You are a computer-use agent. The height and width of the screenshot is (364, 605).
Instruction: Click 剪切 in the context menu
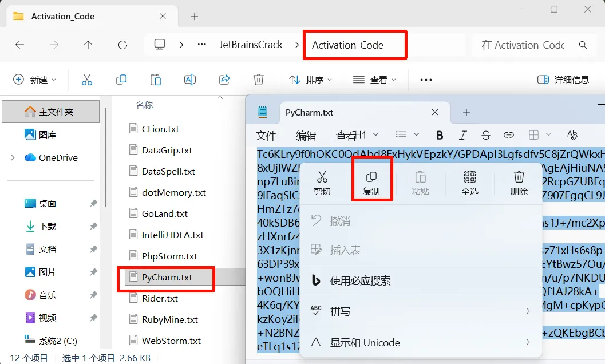[322, 183]
